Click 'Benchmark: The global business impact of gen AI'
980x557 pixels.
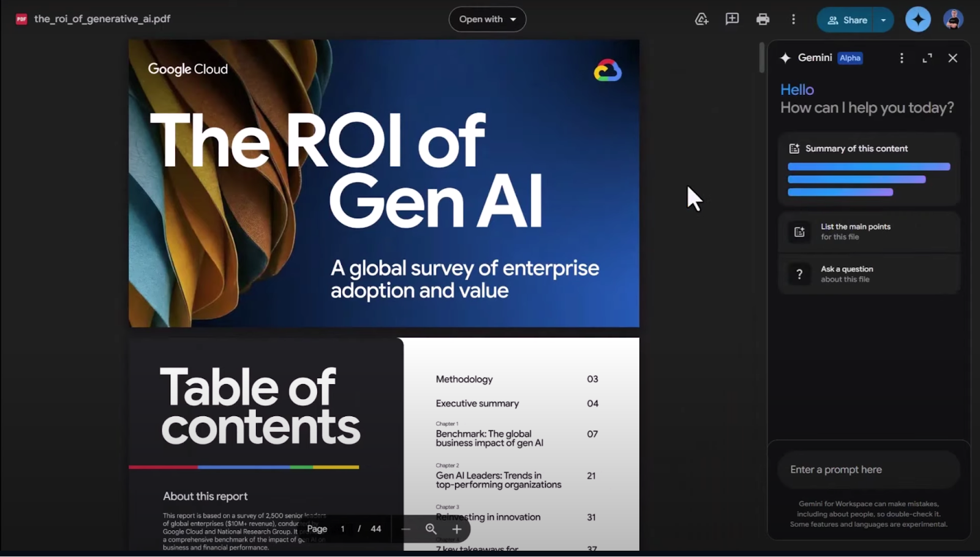pyautogui.click(x=489, y=438)
